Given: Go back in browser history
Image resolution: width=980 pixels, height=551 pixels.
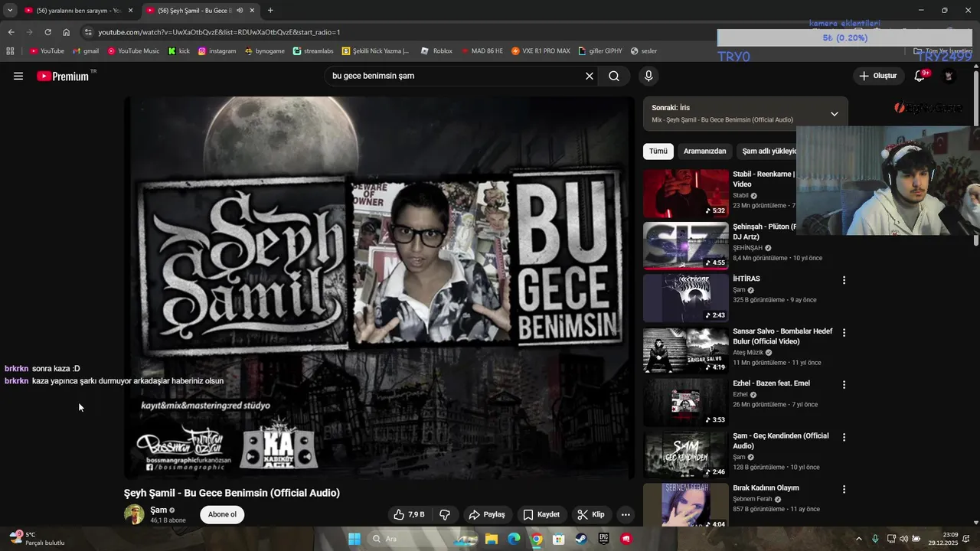Looking at the screenshot, I should (x=11, y=32).
